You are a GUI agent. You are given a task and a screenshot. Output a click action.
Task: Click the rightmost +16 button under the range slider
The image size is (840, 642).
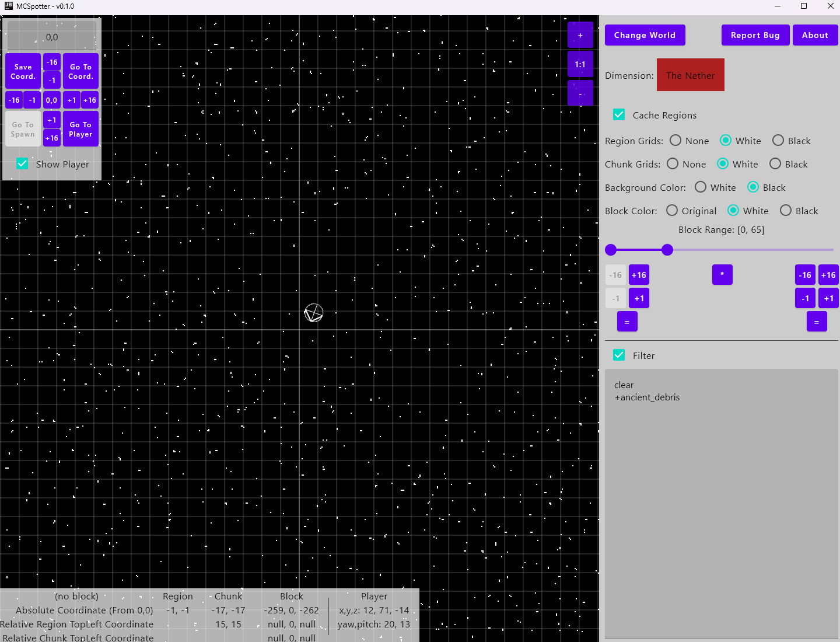pyautogui.click(x=829, y=275)
